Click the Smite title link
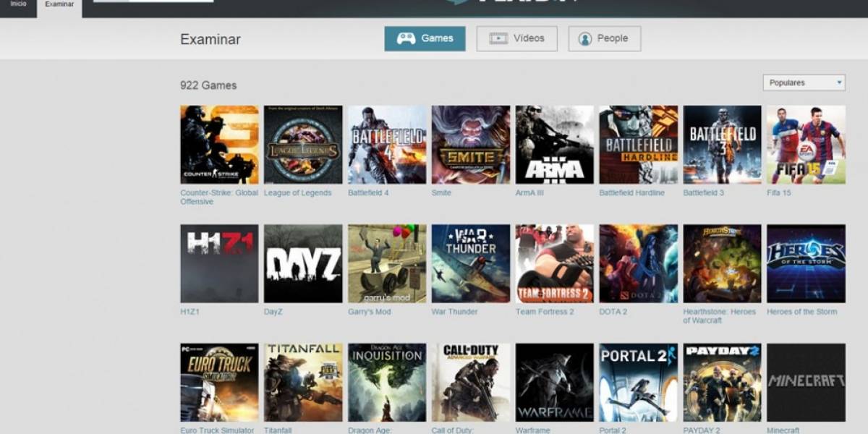Screen dimensions: 868x434 441,193
